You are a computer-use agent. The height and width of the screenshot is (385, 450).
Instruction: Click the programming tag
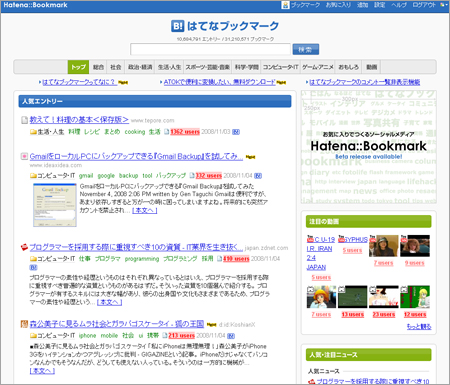[x=142, y=259]
